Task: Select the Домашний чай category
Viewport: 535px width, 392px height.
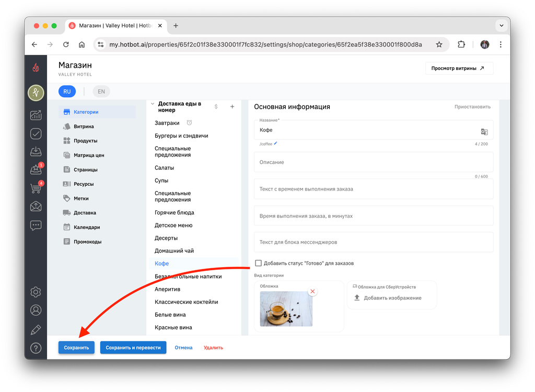Action: pyautogui.click(x=174, y=251)
